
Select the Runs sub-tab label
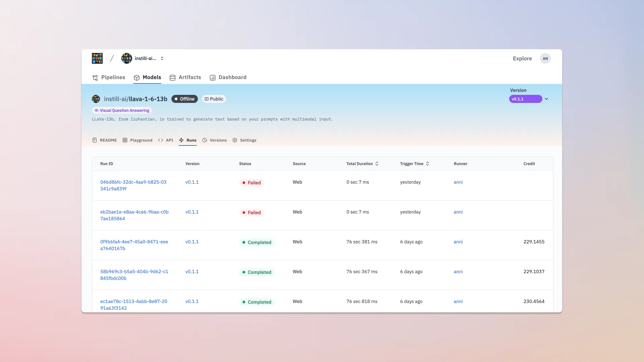(x=192, y=140)
